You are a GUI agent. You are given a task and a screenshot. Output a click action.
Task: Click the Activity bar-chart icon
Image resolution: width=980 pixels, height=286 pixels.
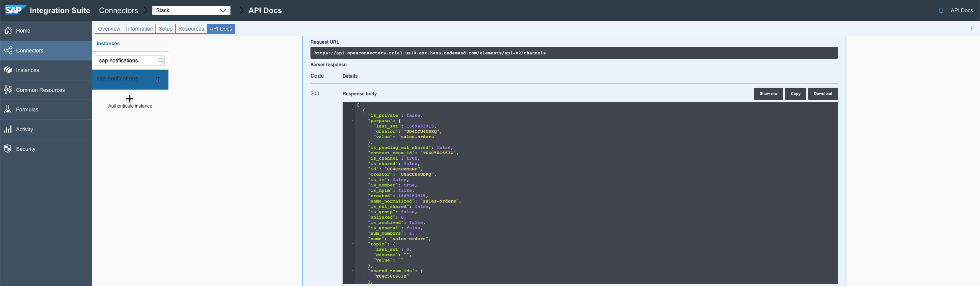click(x=8, y=129)
